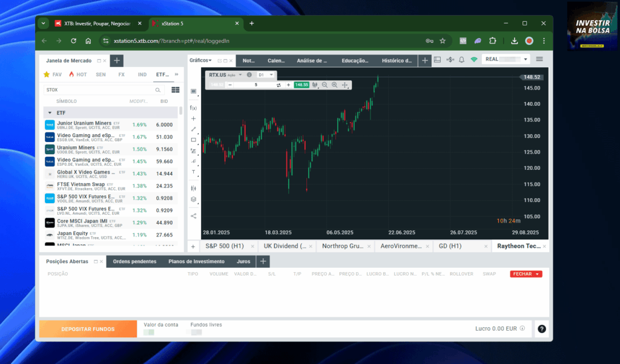Viewport: 620px width, 364px height.
Task: Select the crosshair plus drawing tool
Action: click(x=193, y=119)
